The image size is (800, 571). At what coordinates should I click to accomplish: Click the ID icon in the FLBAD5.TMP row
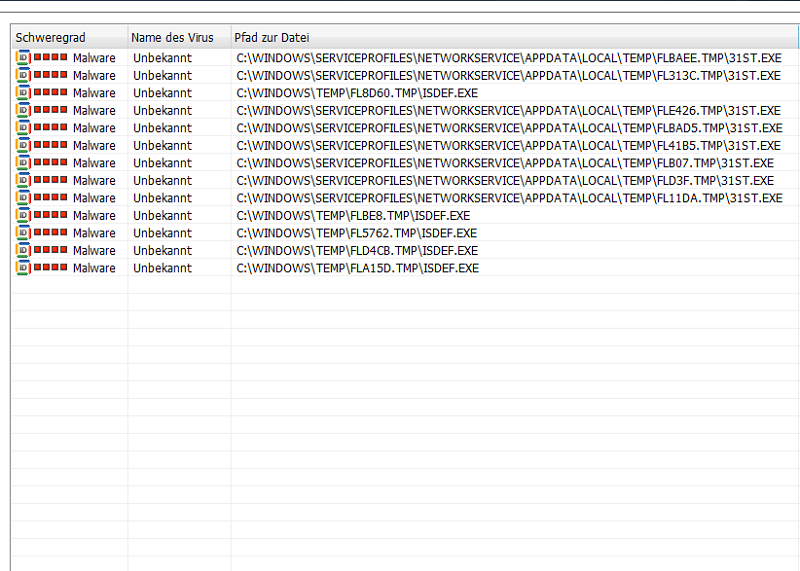(23, 128)
